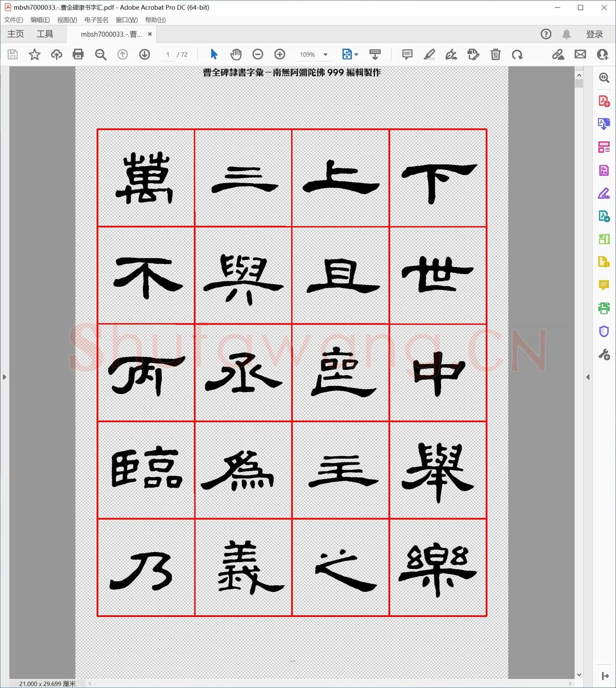
Task: Open Request Signatures tool in sidebar
Action: click(604, 216)
